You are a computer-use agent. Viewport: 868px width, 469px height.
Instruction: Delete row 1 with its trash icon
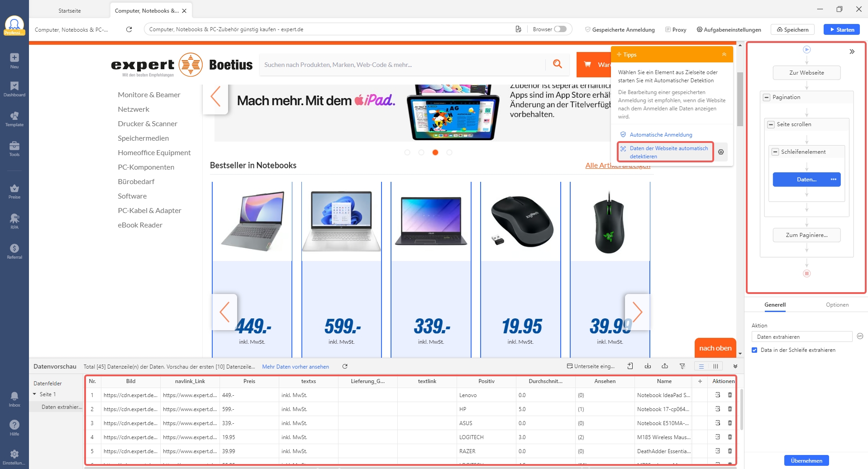click(730, 395)
